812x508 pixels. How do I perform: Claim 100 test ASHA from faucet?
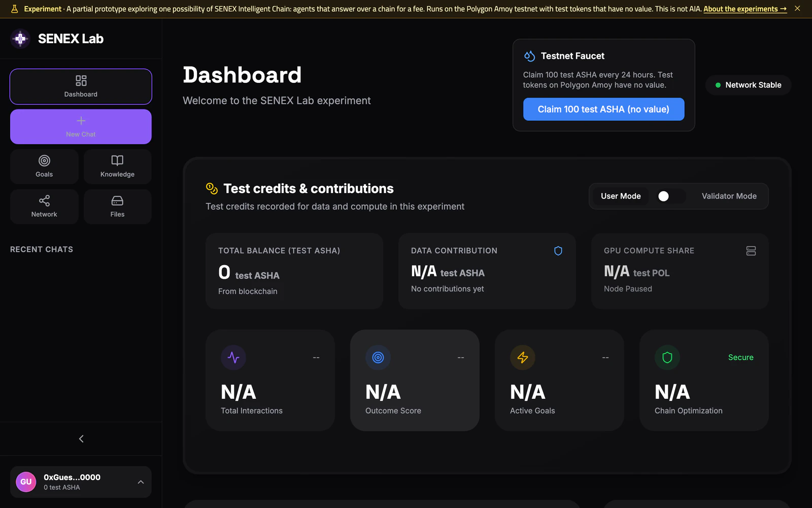(x=603, y=109)
